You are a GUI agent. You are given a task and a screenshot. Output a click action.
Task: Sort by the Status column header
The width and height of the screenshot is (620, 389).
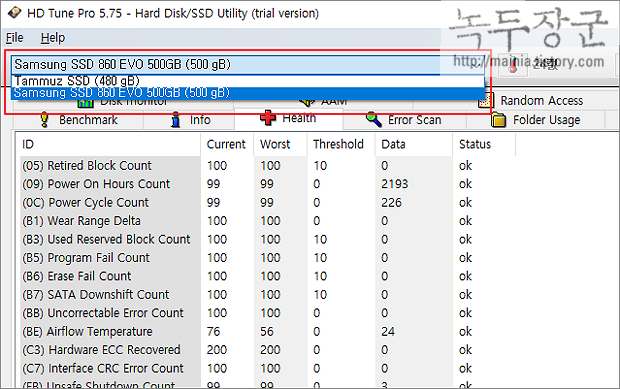[x=484, y=144]
